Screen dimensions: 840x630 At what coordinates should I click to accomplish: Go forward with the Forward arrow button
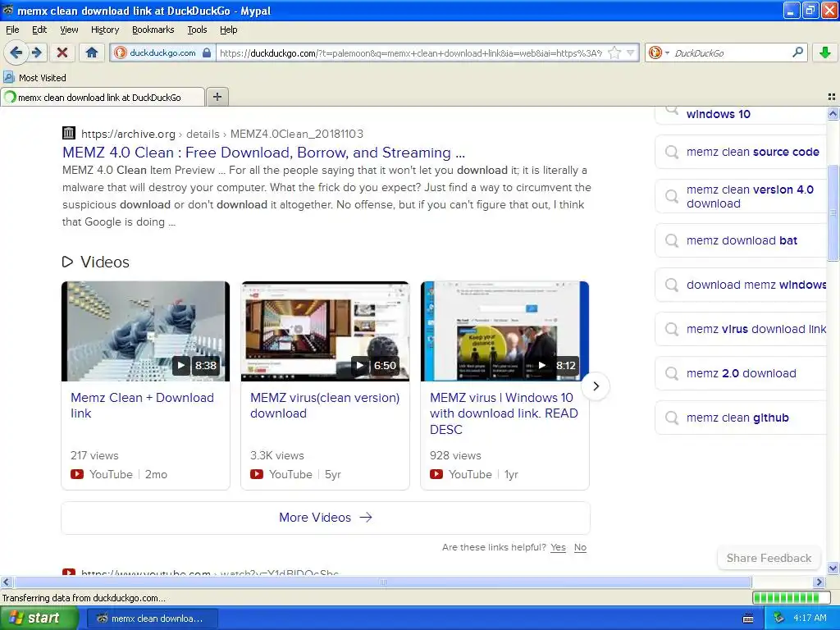[x=37, y=52]
